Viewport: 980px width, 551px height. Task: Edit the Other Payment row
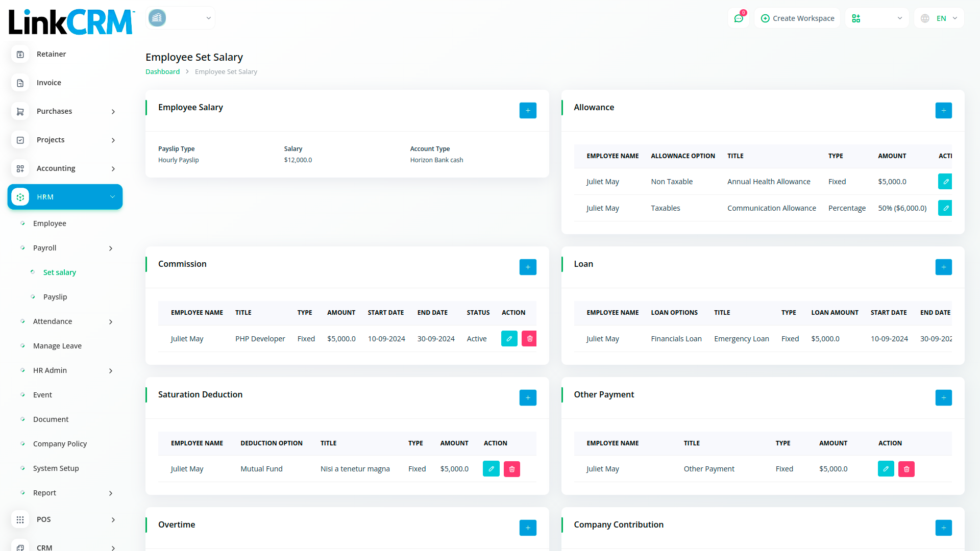[x=886, y=469]
